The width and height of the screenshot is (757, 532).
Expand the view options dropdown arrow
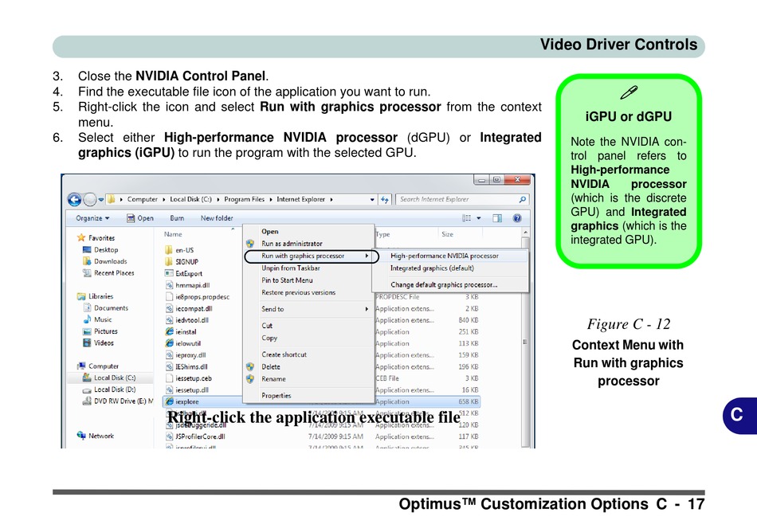tap(479, 218)
